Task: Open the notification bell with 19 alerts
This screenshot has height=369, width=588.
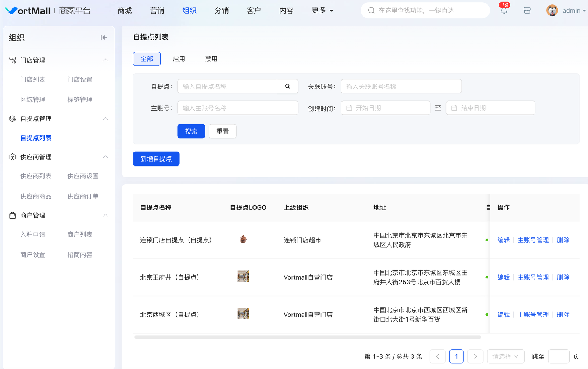Action: [x=503, y=11]
